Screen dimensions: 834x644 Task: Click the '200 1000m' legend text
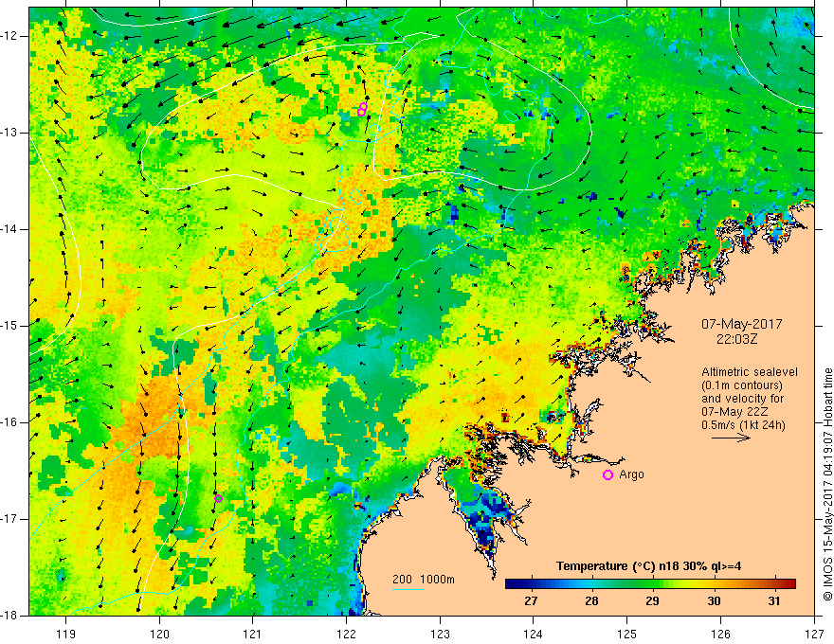click(x=424, y=580)
